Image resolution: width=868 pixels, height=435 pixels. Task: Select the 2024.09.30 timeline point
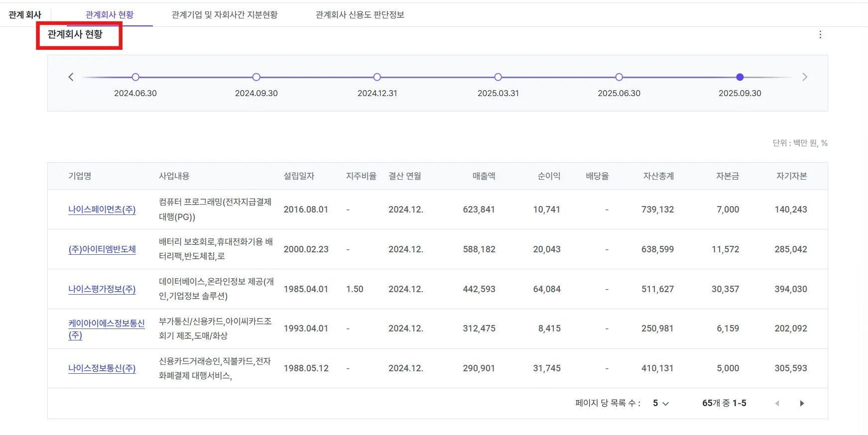(256, 77)
